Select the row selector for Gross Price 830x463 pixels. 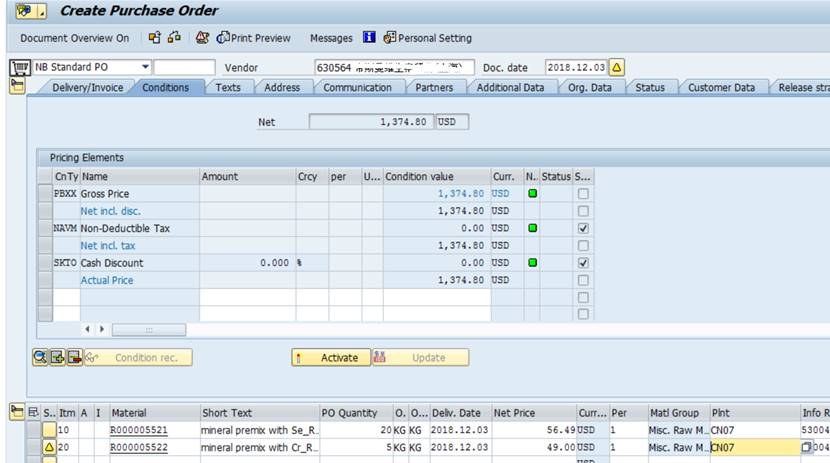(46, 194)
